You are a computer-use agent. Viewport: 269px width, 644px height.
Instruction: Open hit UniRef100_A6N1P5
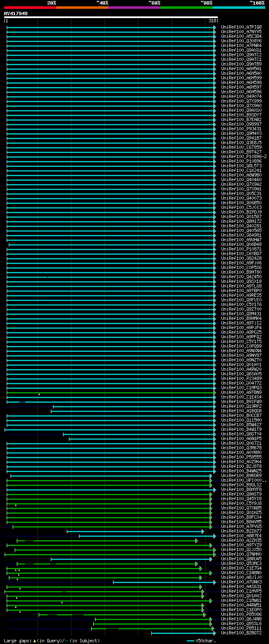click(x=241, y=438)
